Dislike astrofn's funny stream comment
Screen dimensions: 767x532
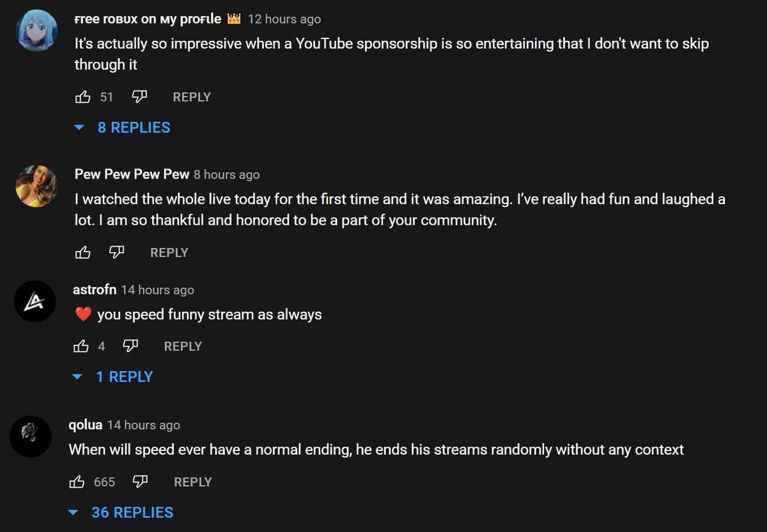tap(130, 346)
